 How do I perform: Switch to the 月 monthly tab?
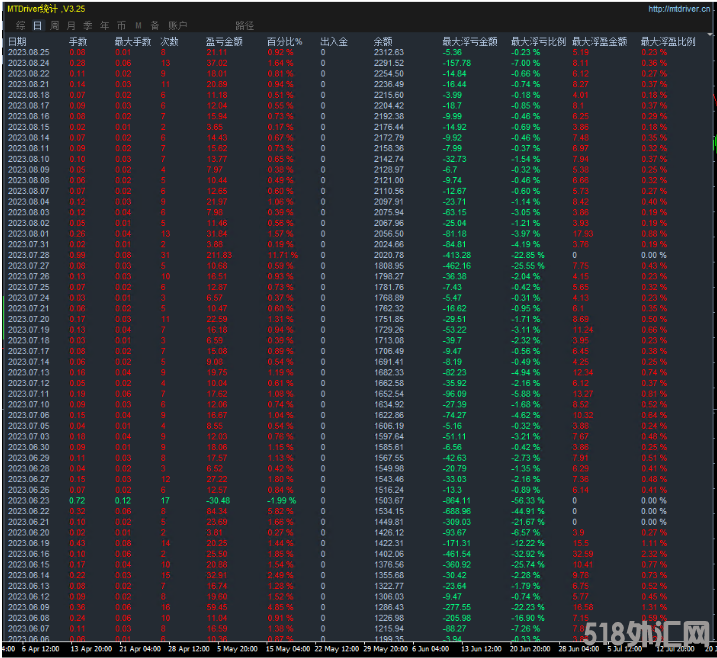pos(71,24)
